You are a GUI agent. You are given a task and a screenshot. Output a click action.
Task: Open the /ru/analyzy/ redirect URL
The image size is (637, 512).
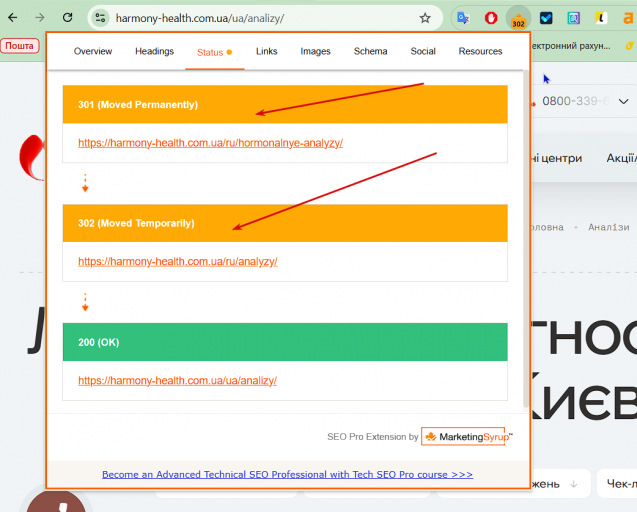click(x=178, y=262)
